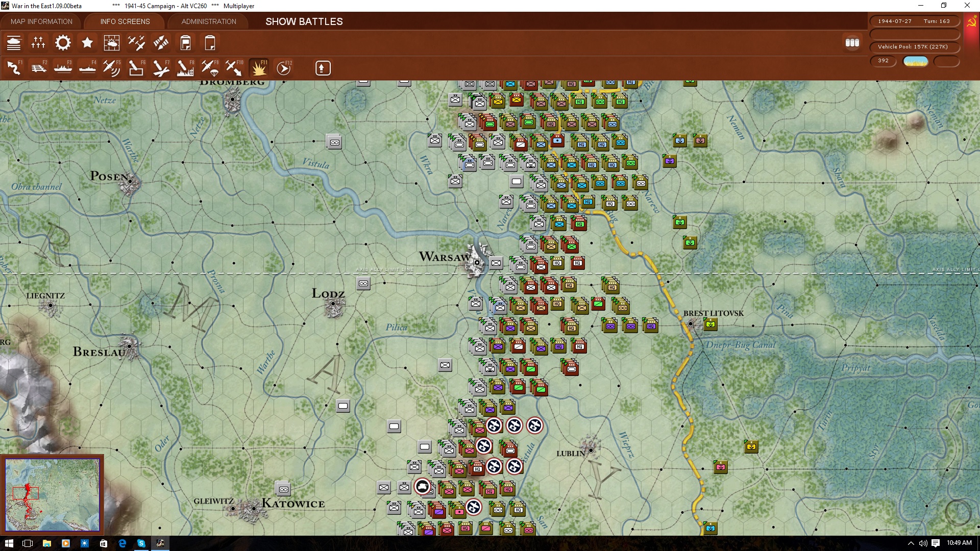Click the F12 end turn icon
This screenshot has width=980, height=551.
click(284, 68)
